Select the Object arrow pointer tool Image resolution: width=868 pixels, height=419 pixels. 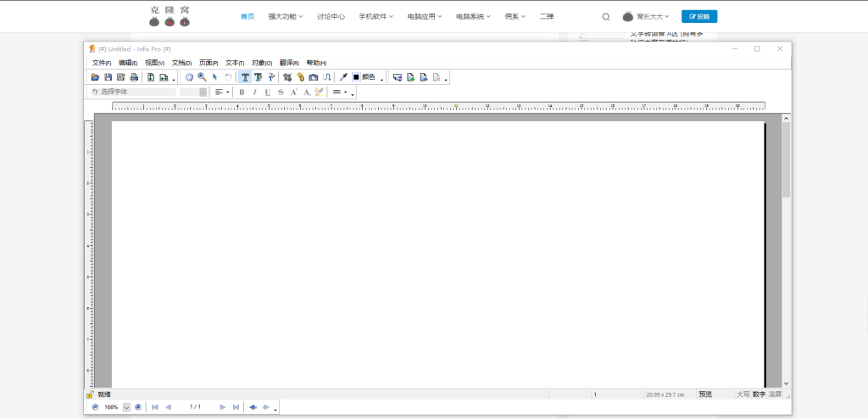[x=214, y=77]
